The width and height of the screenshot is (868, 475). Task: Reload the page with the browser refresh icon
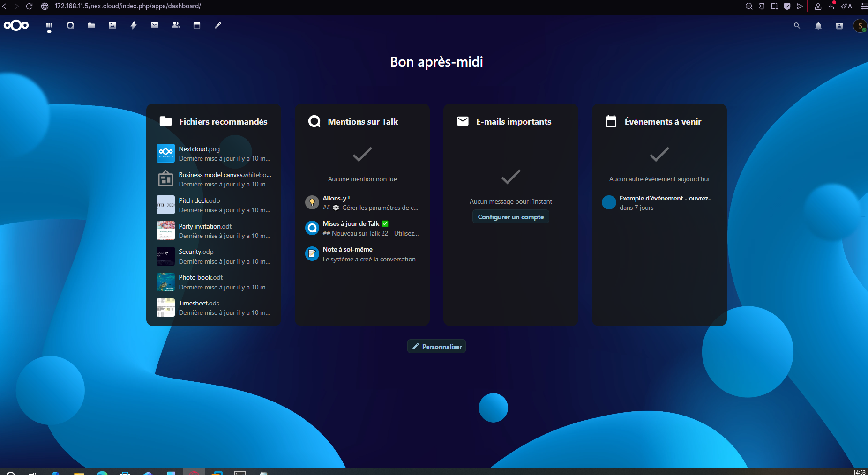pos(30,6)
